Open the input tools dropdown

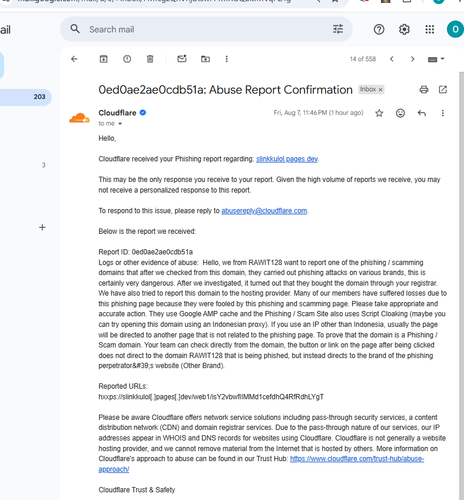point(436,59)
